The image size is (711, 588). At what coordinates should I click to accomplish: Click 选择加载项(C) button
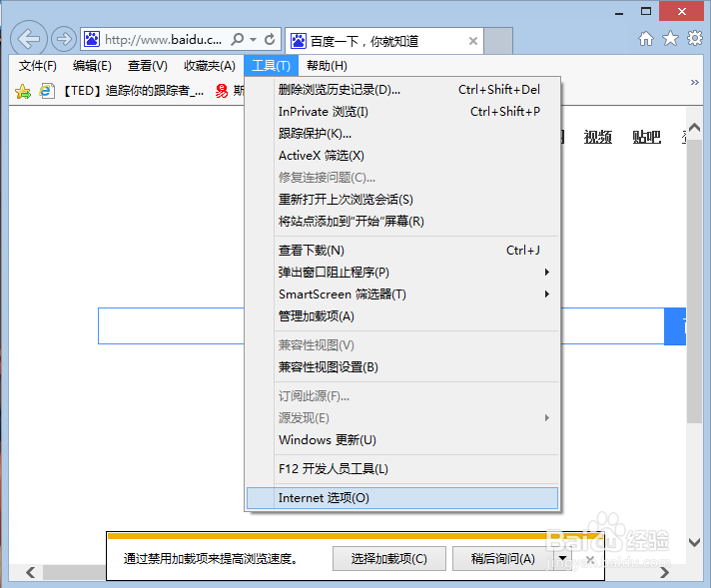click(389, 558)
